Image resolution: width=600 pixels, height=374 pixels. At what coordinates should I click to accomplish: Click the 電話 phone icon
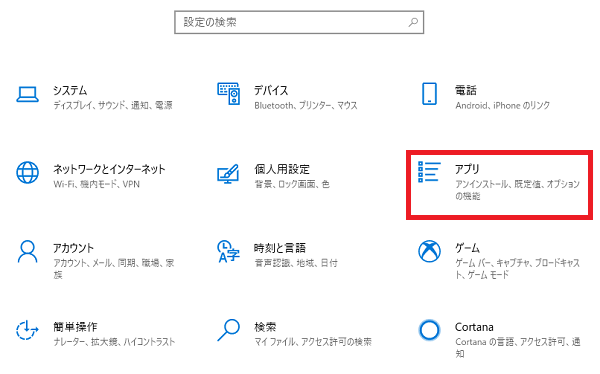pyautogui.click(x=429, y=93)
